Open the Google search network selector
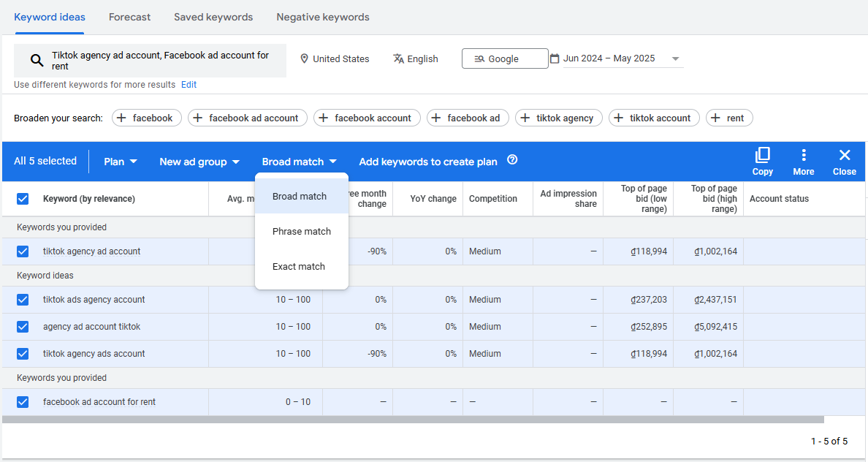Viewport: 868px width, 462px height. 505,58
